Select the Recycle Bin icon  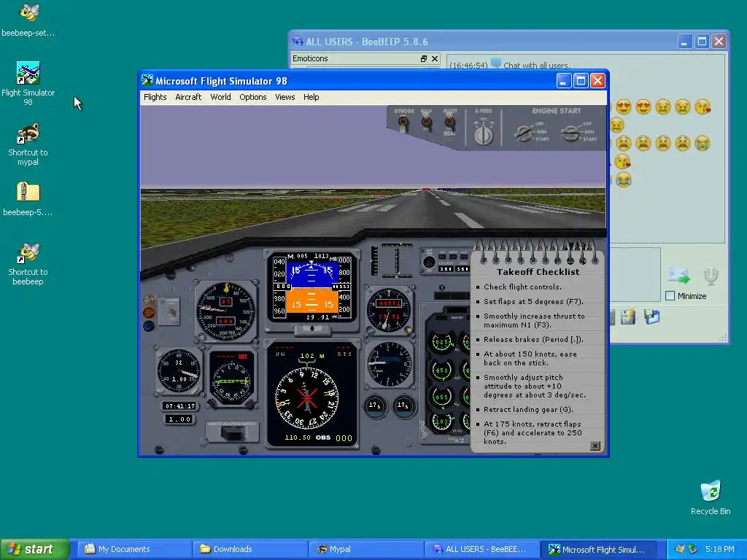coord(711,498)
